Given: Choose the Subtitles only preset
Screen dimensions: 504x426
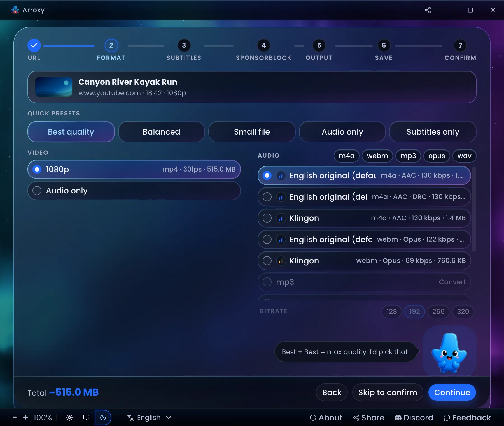Looking at the screenshot, I should 433,132.
